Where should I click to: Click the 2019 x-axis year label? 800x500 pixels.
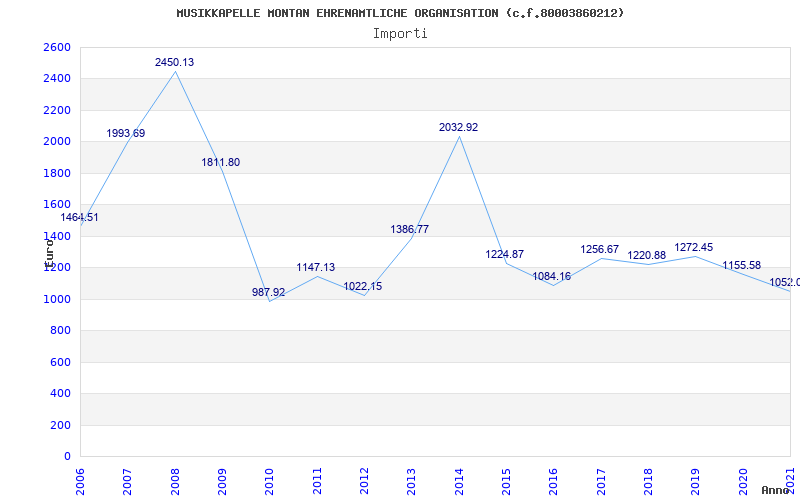(695, 482)
